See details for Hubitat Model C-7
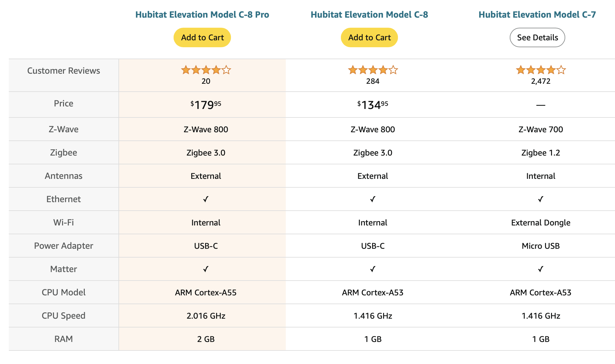 (537, 37)
